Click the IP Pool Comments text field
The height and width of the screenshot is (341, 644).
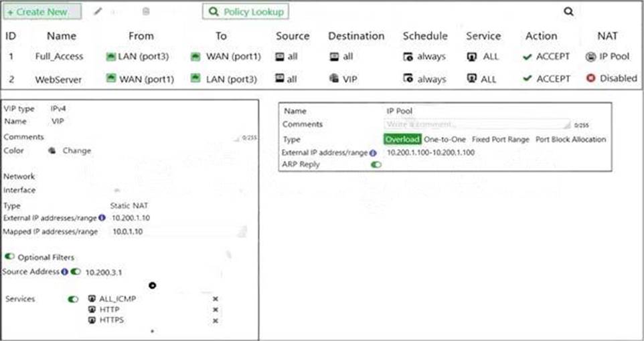[477, 125]
